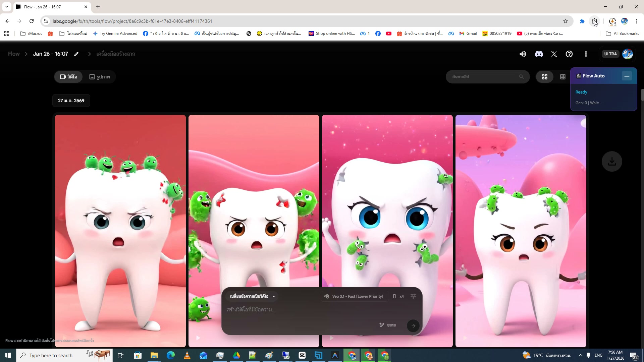Click the ขยาย expand prompt button

click(387, 325)
